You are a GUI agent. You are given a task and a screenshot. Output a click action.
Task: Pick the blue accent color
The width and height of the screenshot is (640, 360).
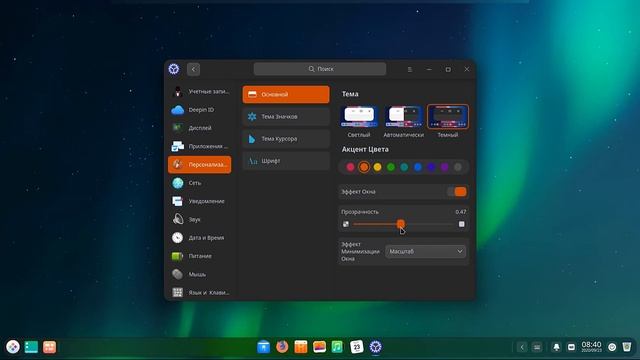tap(418, 167)
